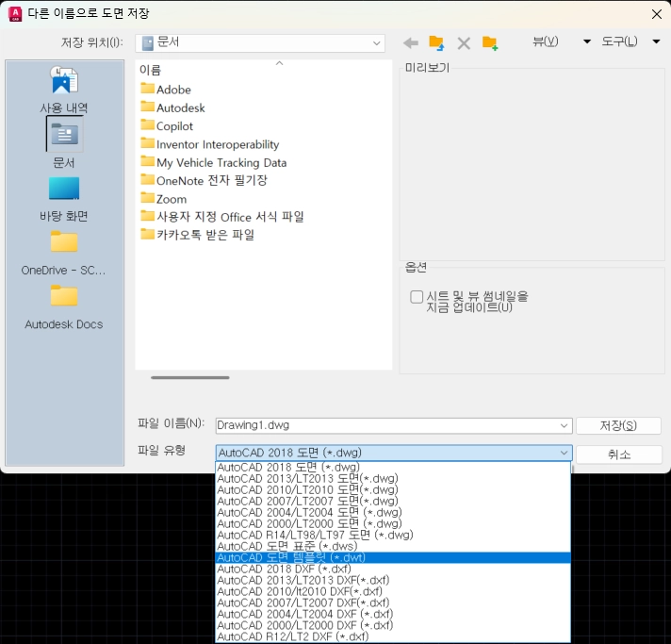The height and width of the screenshot is (644, 671).
Task: Expand the 저장 위치 location dropdown
Action: tap(377, 42)
